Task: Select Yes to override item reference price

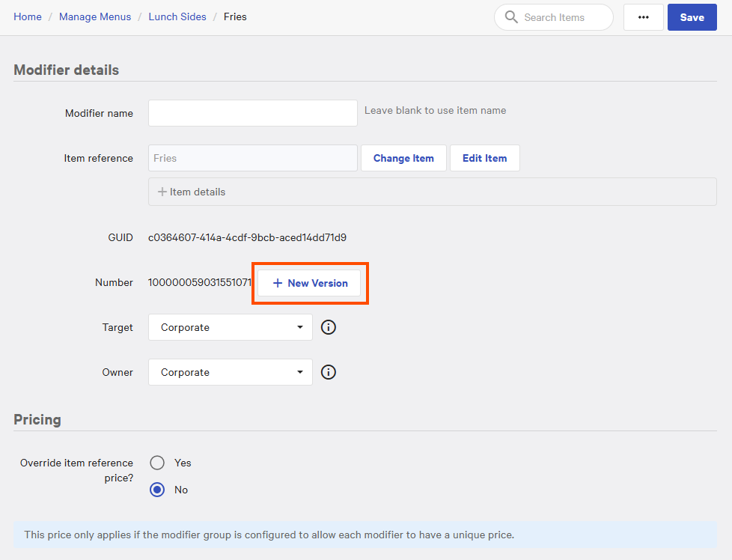Action: pos(157,463)
